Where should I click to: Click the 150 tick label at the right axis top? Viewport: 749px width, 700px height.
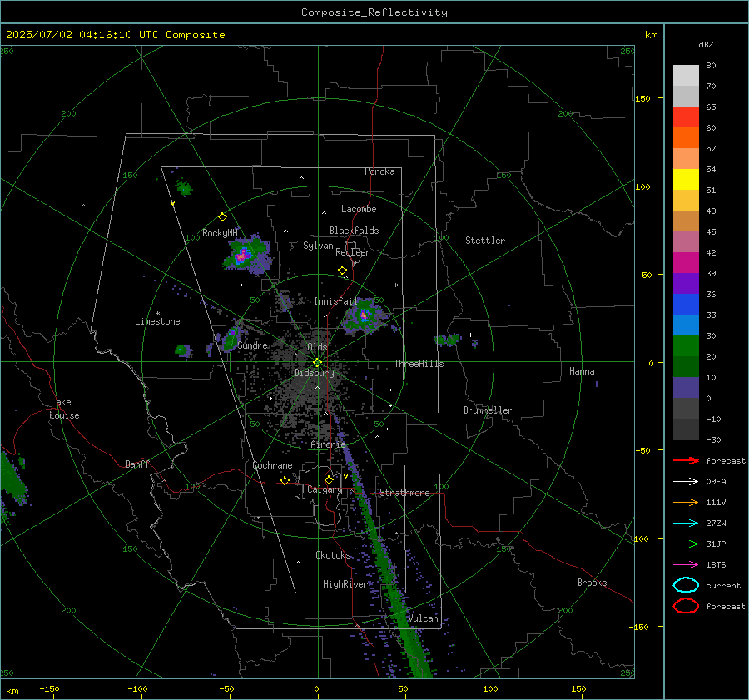coord(642,98)
